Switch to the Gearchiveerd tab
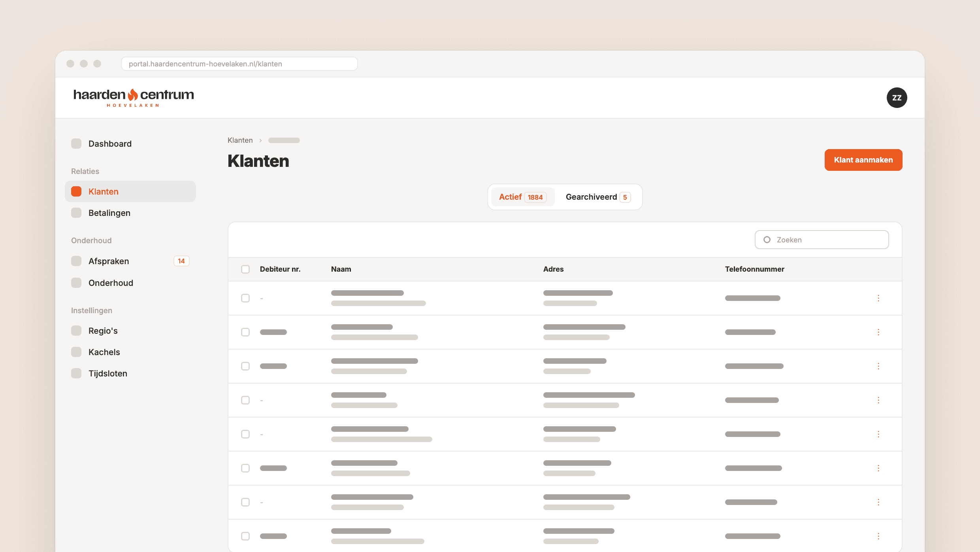The width and height of the screenshot is (980, 552). [x=598, y=197]
